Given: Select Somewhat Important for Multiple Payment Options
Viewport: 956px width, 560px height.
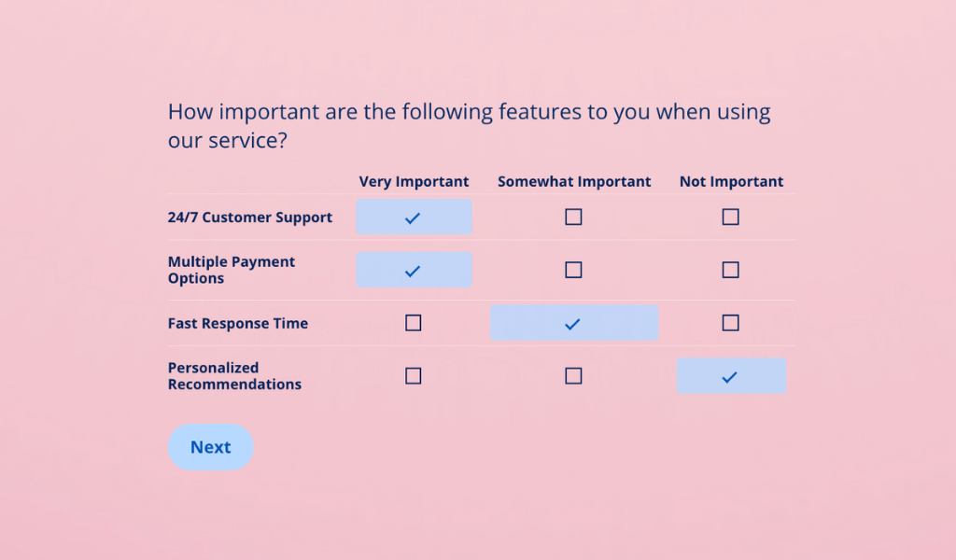Looking at the screenshot, I should (x=573, y=271).
